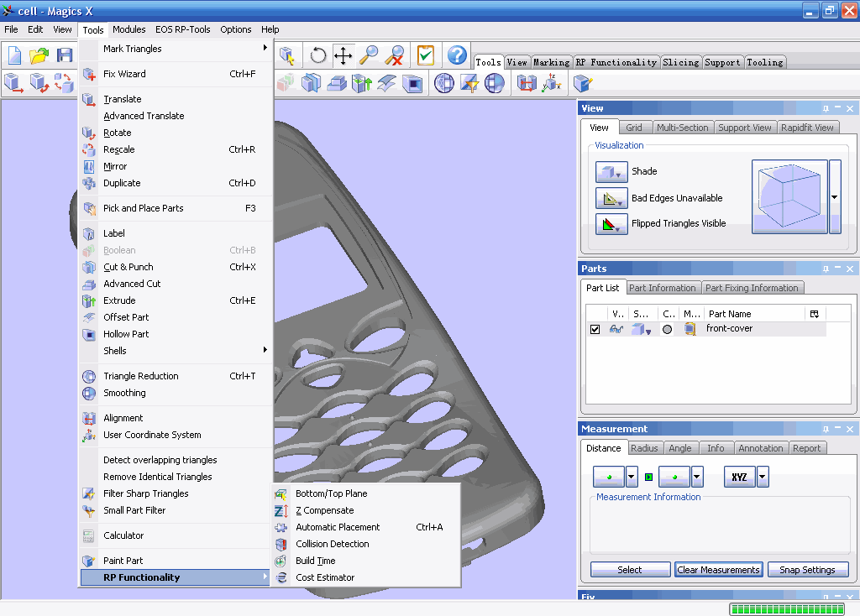Open Help with the blue question mark icon
The height and width of the screenshot is (616, 860).
point(457,55)
